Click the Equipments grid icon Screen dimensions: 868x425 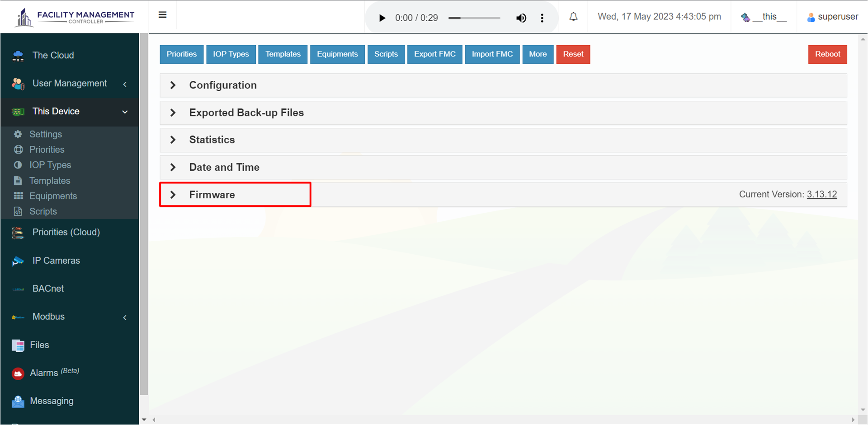tap(18, 196)
